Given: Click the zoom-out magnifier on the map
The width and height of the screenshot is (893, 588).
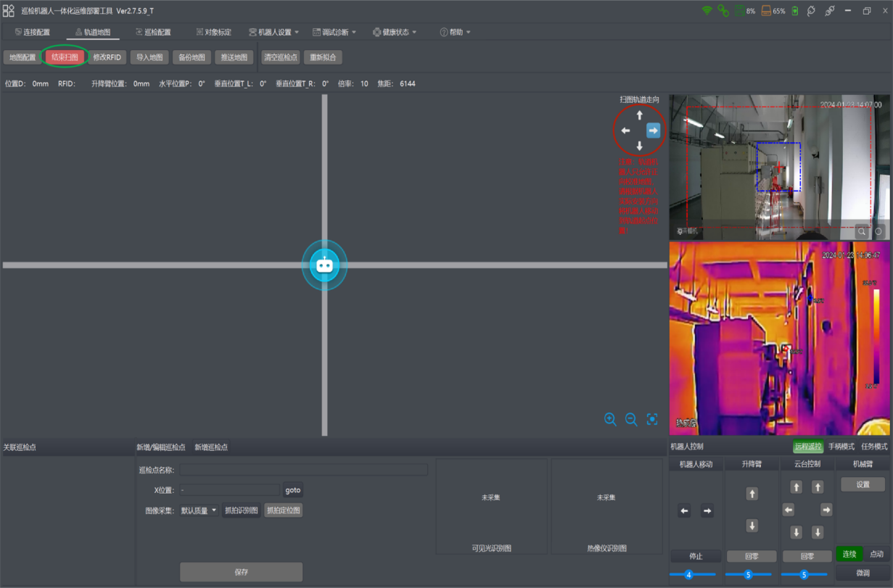Looking at the screenshot, I should [631, 419].
